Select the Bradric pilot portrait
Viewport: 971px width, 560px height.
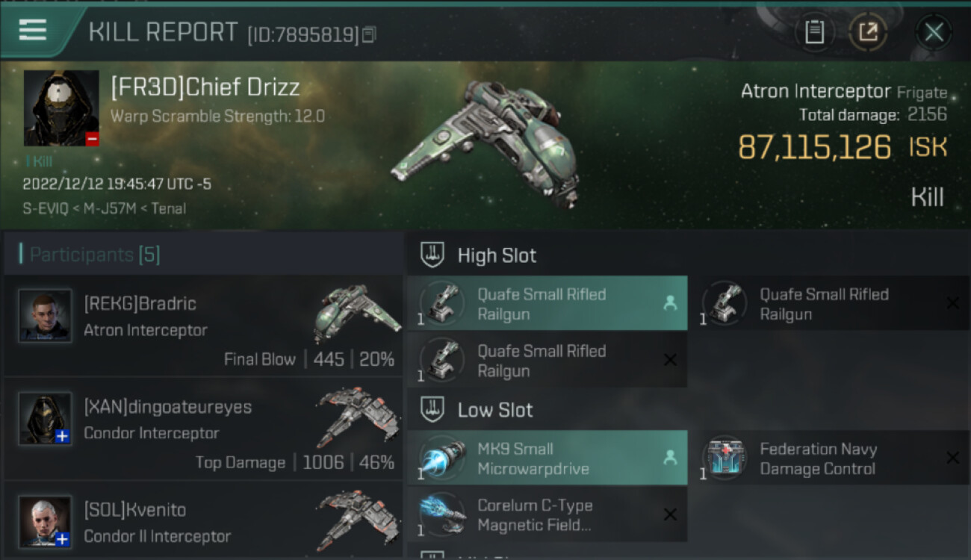click(46, 316)
